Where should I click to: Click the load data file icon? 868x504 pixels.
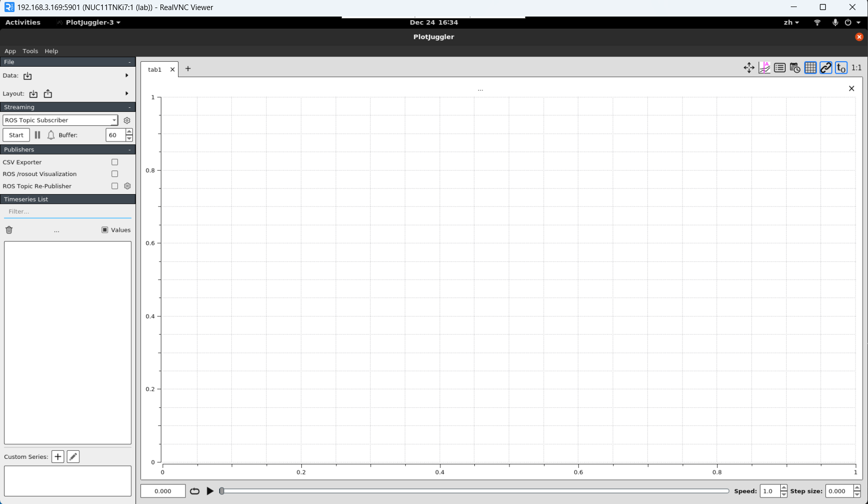[x=28, y=76]
